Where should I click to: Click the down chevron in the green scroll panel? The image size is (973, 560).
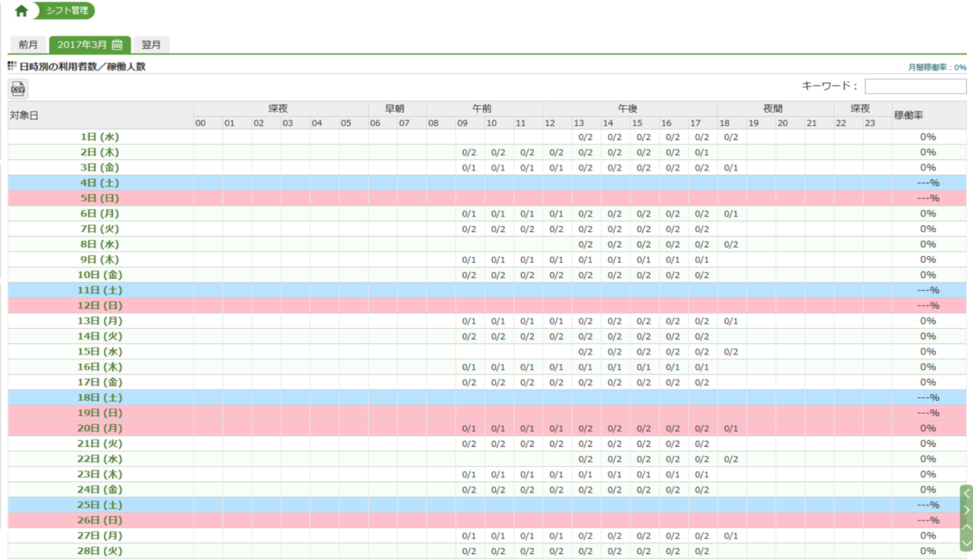click(x=966, y=543)
